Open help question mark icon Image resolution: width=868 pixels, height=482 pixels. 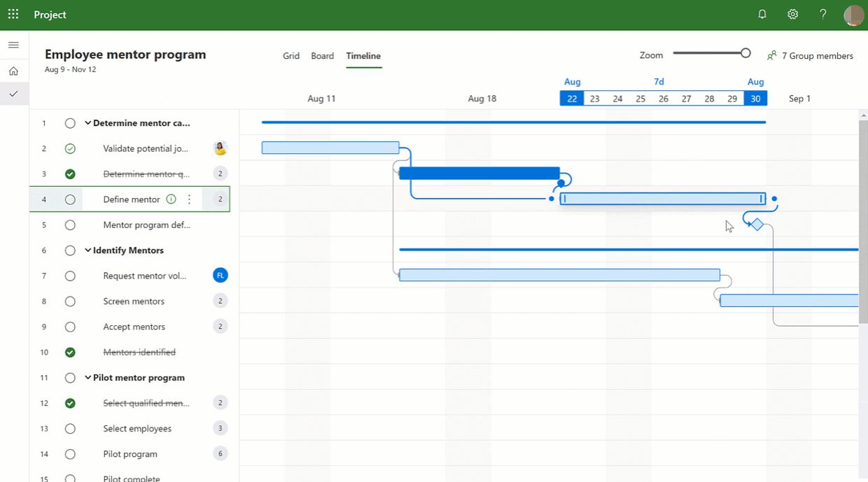tap(823, 14)
